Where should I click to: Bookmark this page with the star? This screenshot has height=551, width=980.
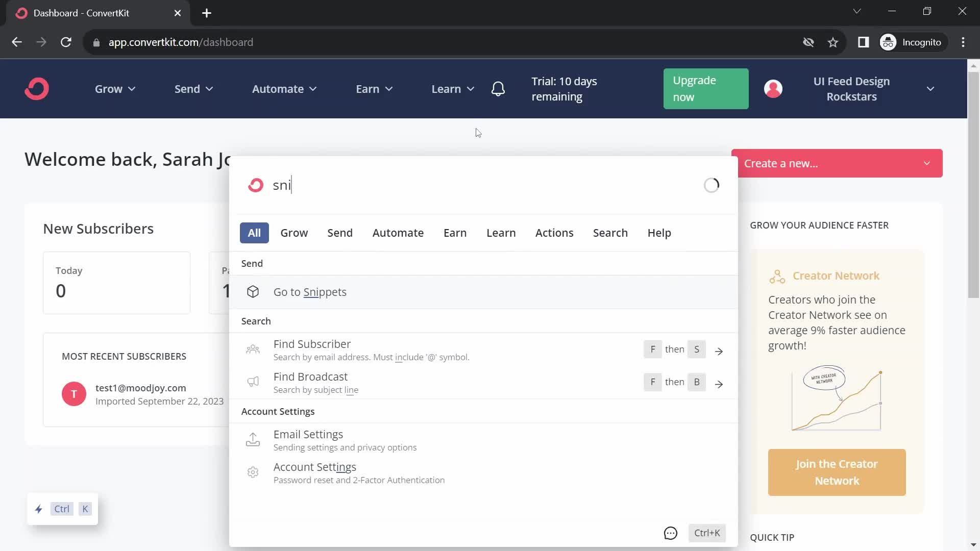click(833, 42)
